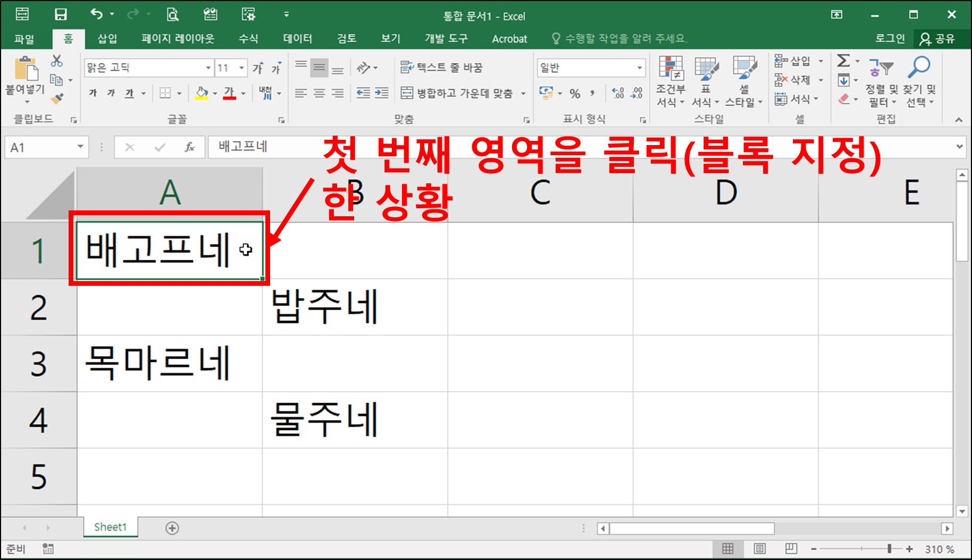The width and height of the screenshot is (972, 560).
Task: Decrease indent icon in alignment group
Action: tap(363, 93)
